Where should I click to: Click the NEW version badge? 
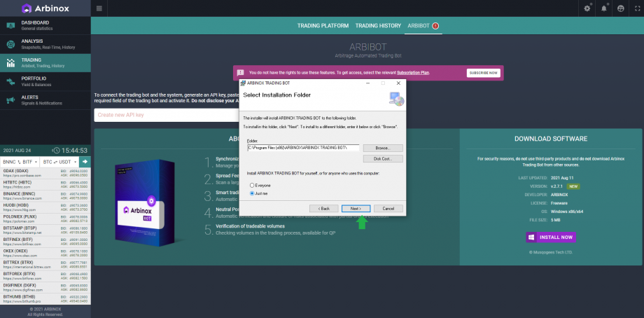(573, 186)
